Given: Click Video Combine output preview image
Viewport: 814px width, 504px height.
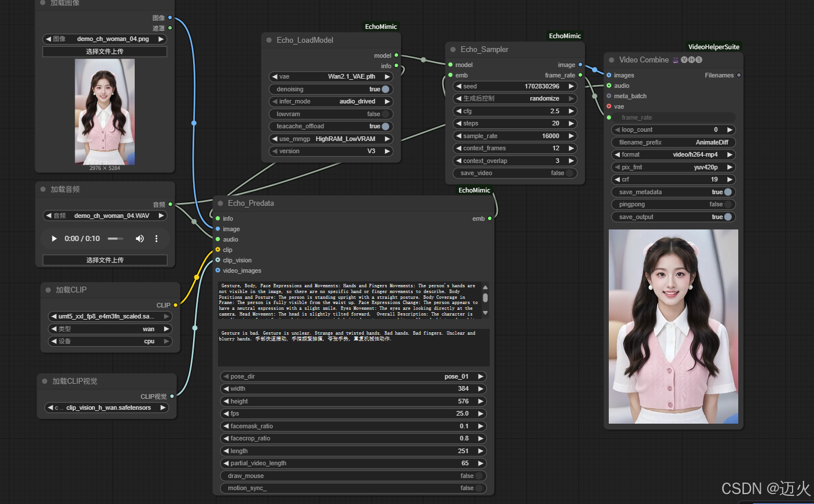Looking at the screenshot, I should 674,327.
